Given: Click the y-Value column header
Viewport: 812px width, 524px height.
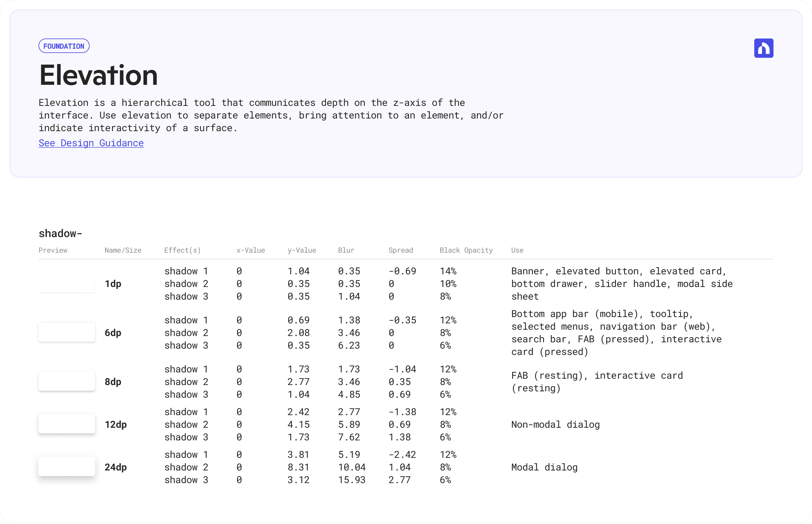Looking at the screenshot, I should (301, 251).
